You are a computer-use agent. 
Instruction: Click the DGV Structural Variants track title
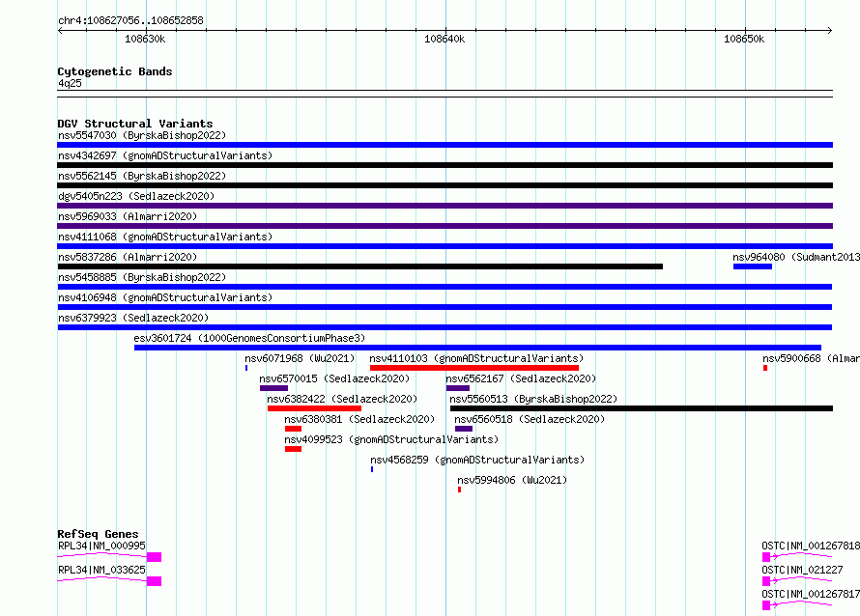(x=135, y=124)
